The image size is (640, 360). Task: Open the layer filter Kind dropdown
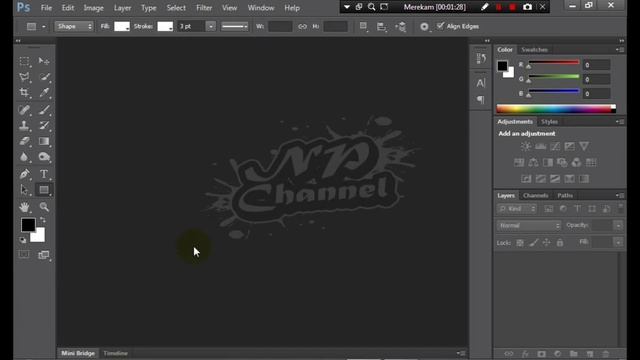click(517, 209)
